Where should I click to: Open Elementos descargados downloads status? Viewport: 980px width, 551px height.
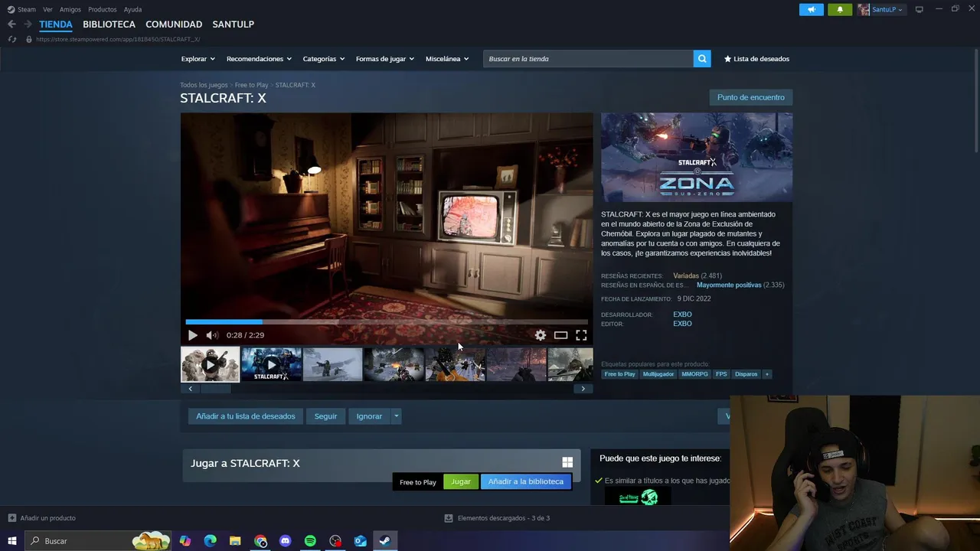point(497,518)
